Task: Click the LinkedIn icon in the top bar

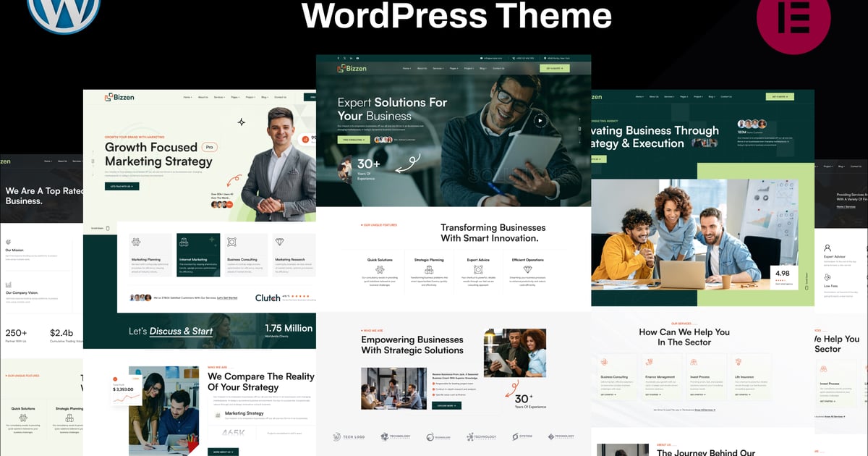Action: coord(351,58)
